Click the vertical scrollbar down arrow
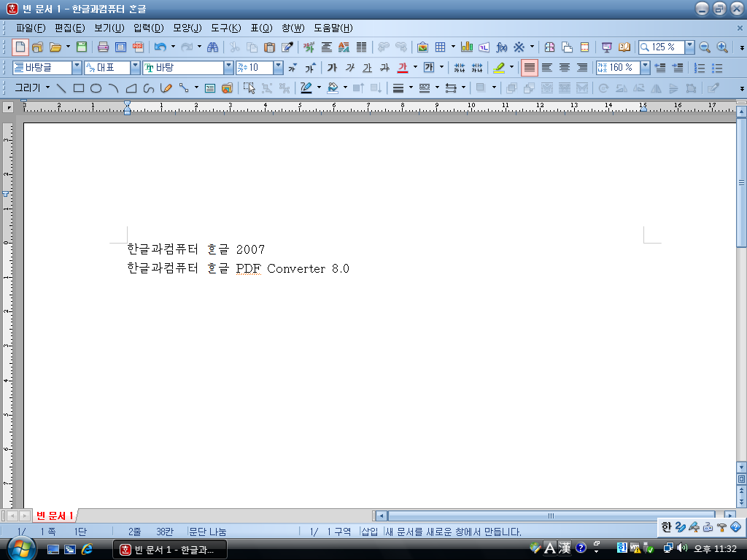747x560 pixels. coord(741,467)
